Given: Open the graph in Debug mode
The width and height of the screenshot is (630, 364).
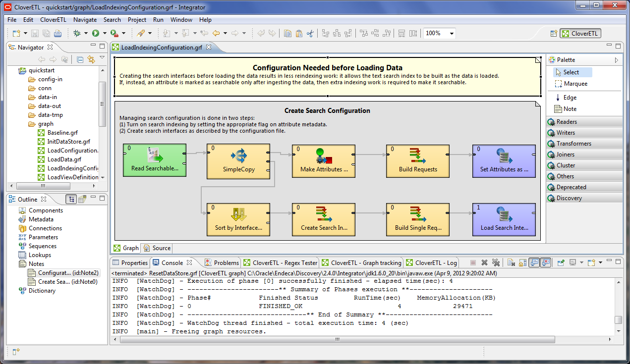Looking at the screenshot, I should 76,33.
